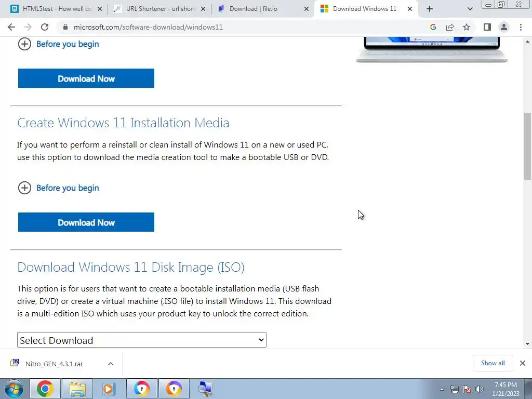Close the file.io tab
Image resolution: width=532 pixels, height=399 pixels.
click(x=307, y=9)
